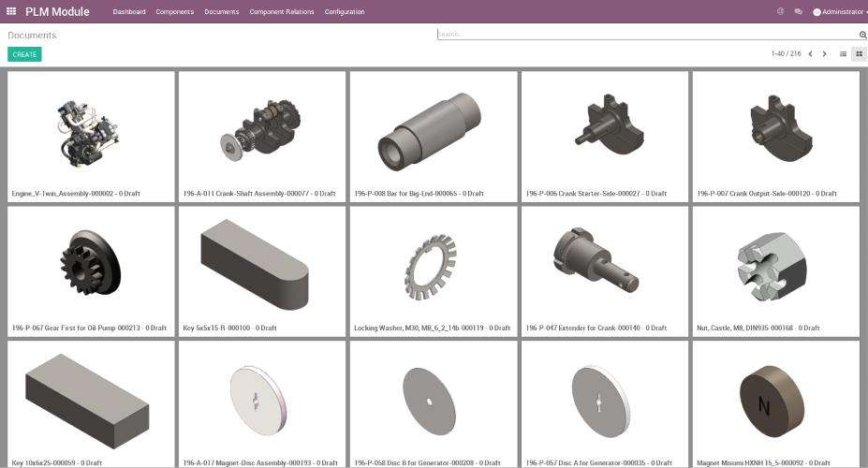The image size is (868, 468).
Task: Click the PLM Module title
Action: tap(57, 11)
